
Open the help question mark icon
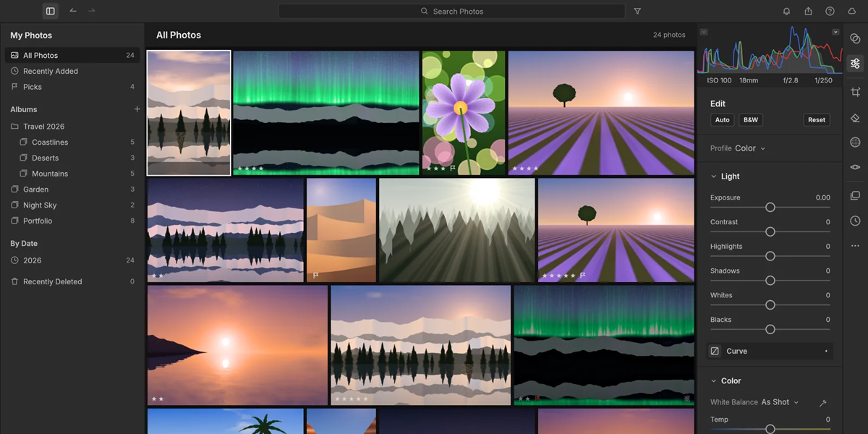830,12
